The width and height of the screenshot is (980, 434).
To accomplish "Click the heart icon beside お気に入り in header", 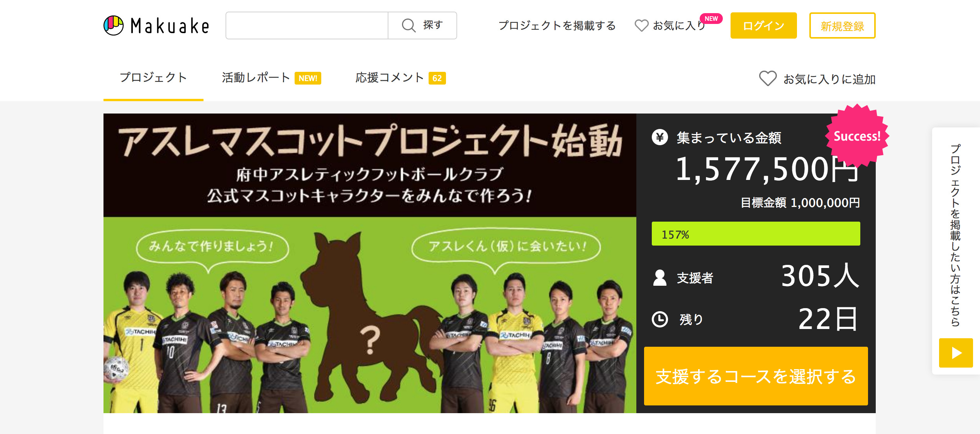I will 642,25.
